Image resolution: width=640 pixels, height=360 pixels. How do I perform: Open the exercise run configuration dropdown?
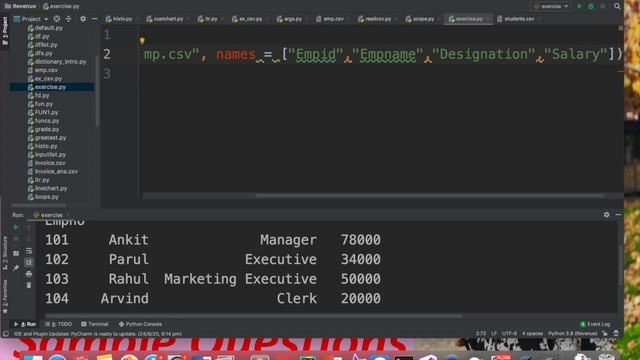[x=551, y=7]
